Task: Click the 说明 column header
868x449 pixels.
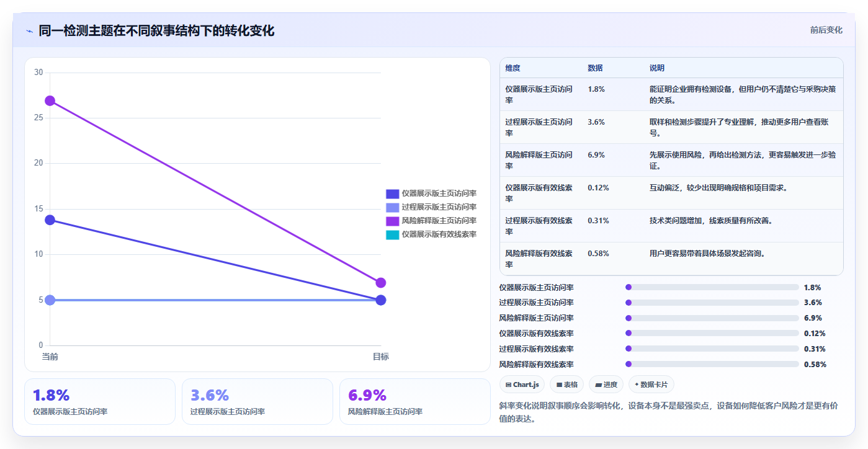Action: [657, 68]
